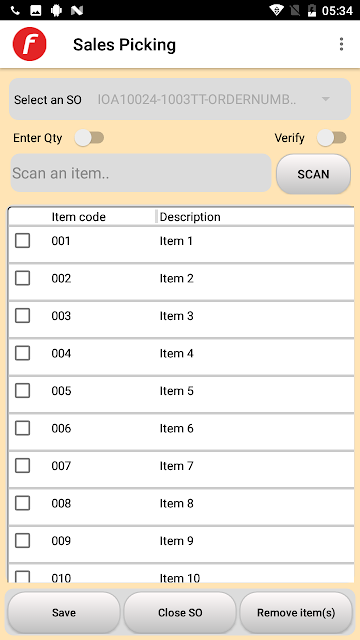
Task: Open the three-dot overflow menu
Action: coord(341,44)
